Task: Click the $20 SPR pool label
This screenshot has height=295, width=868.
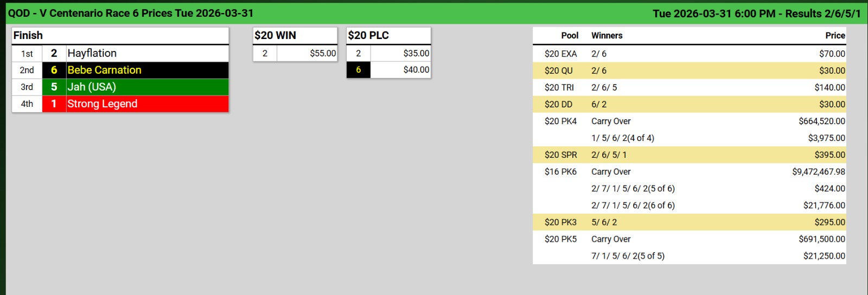Action: point(560,155)
